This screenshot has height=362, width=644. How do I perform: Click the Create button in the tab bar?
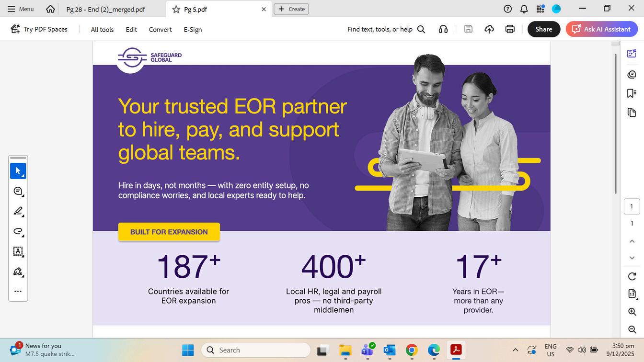[x=291, y=9]
